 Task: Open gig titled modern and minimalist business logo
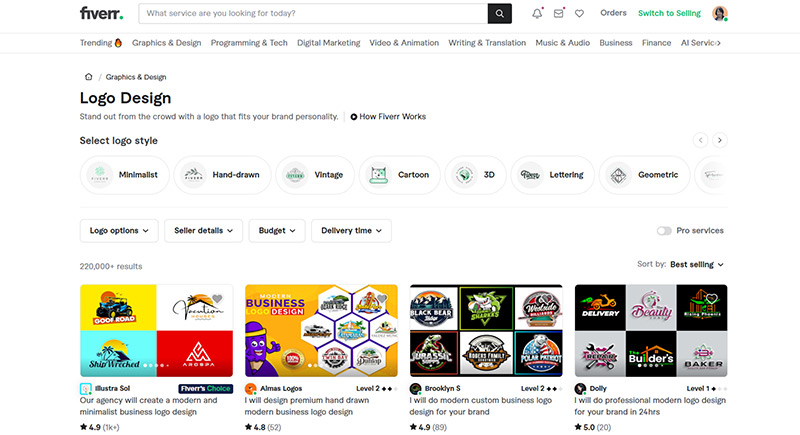(148, 406)
